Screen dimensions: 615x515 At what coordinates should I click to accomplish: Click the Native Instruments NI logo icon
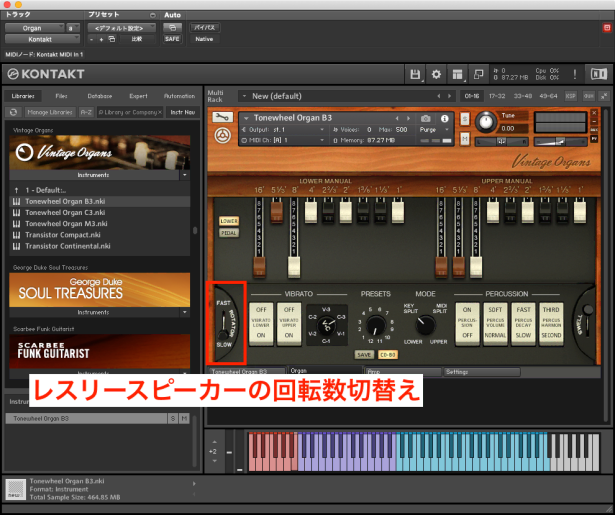coord(599,74)
